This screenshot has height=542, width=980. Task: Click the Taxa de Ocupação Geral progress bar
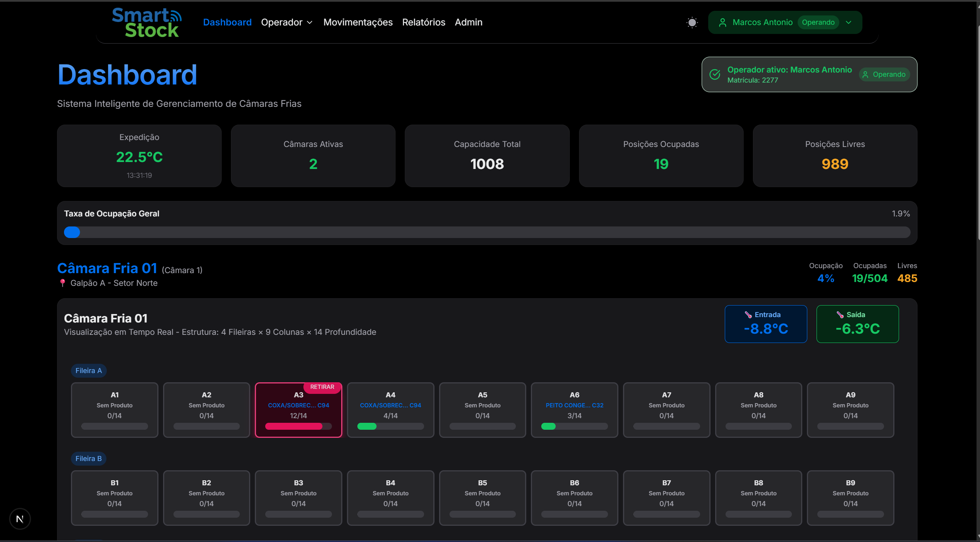coord(487,232)
